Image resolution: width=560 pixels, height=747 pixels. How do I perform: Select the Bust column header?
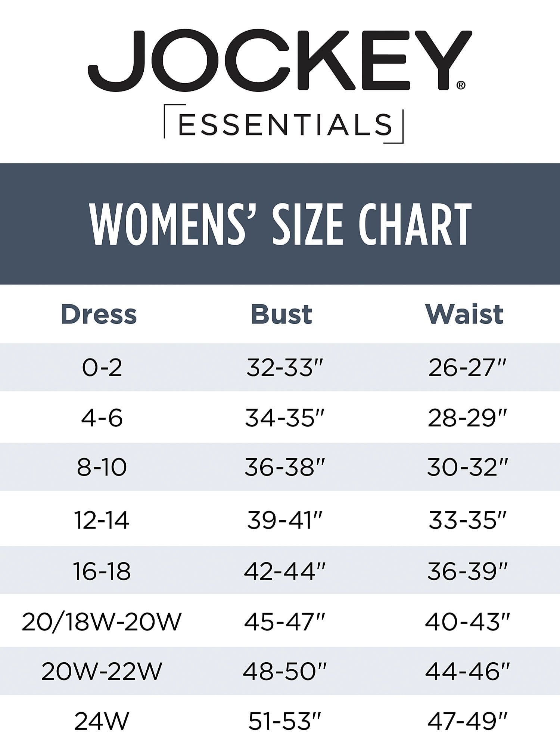point(281,314)
